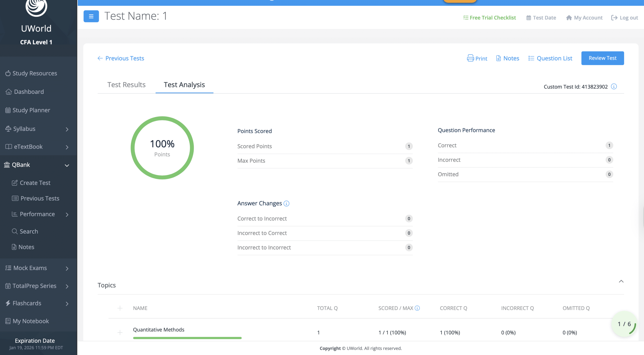Click the Custom Test Id info icon

tap(614, 86)
